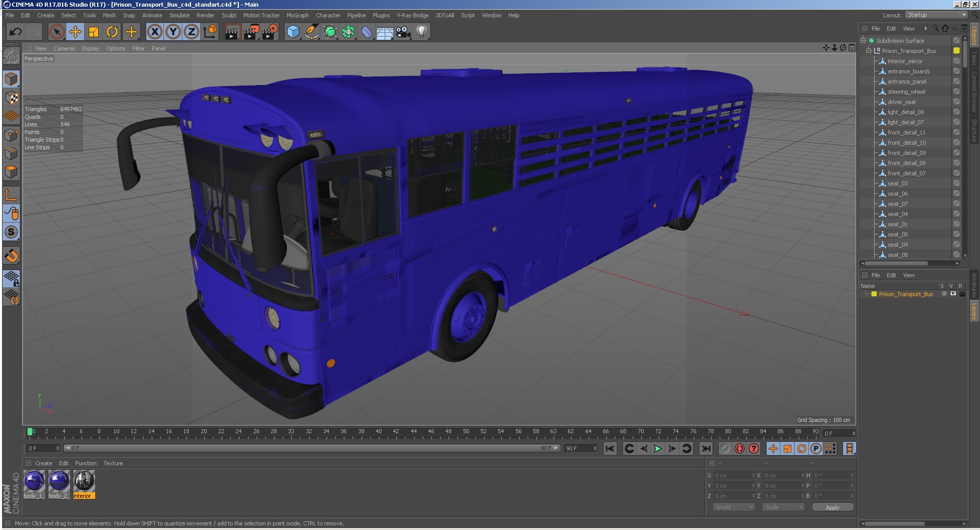The height and width of the screenshot is (530, 980).
Task: Go to end of animation
Action: pyautogui.click(x=705, y=448)
